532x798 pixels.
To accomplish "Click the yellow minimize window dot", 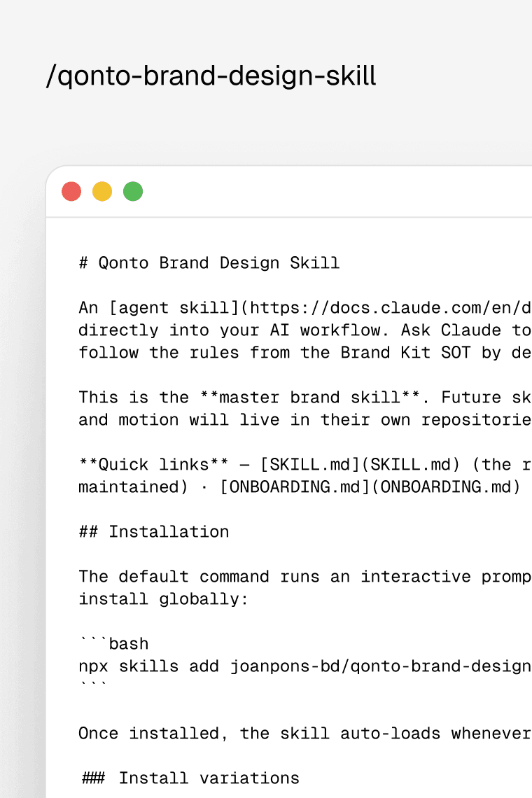I will coord(101,191).
